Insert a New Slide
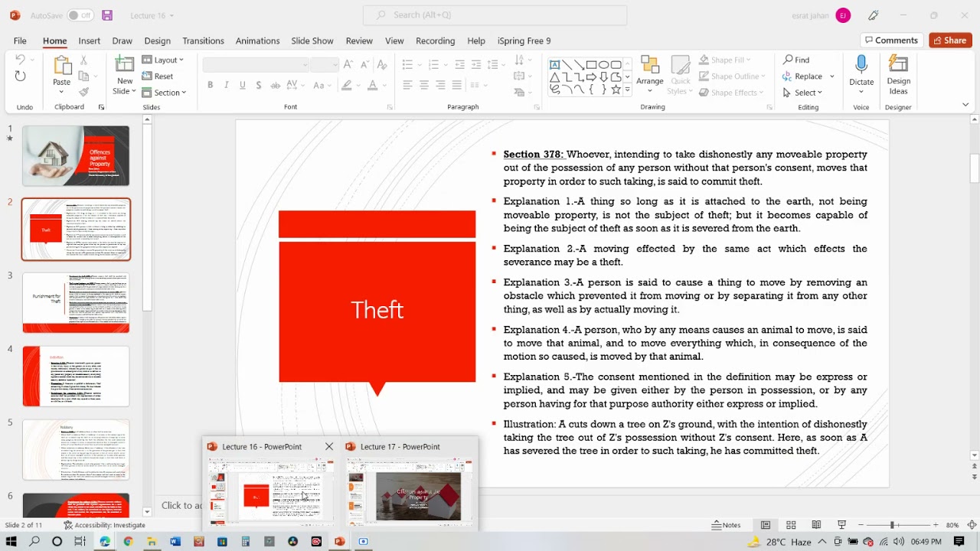The image size is (980, 551). (124, 75)
